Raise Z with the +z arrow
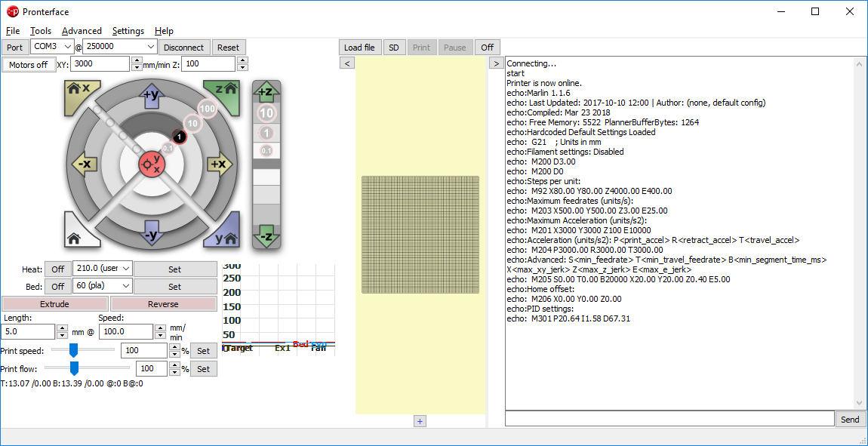Image resolution: width=868 pixels, height=446 pixels. 266,93
